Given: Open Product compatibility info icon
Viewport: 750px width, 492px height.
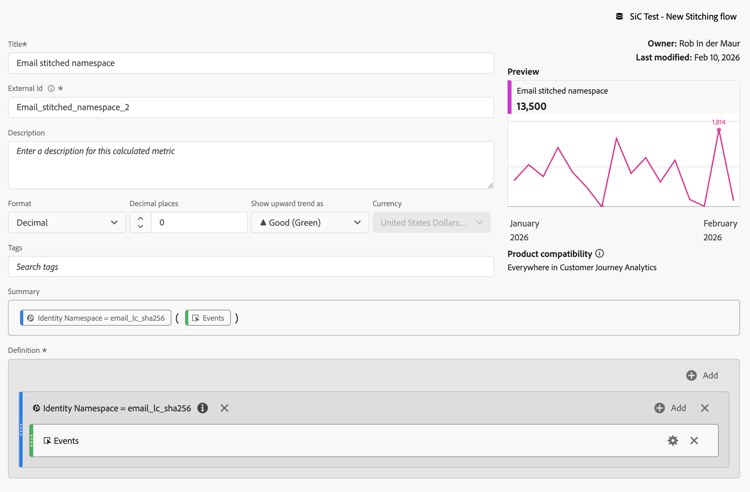Looking at the screenshot, I should [x=599, y=253].
